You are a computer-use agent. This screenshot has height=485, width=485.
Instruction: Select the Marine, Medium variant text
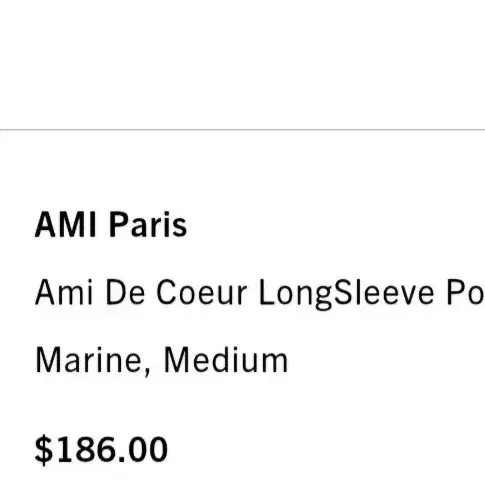161,361
